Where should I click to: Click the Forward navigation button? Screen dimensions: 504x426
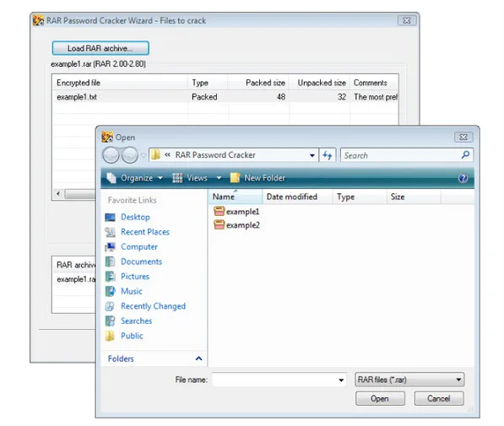click(130, 155)
